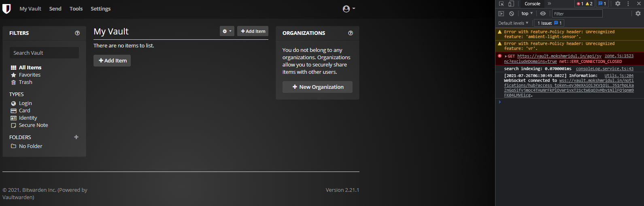Show the console sidebar
This screenshot has height=206, width=644.
coord(501,13)
